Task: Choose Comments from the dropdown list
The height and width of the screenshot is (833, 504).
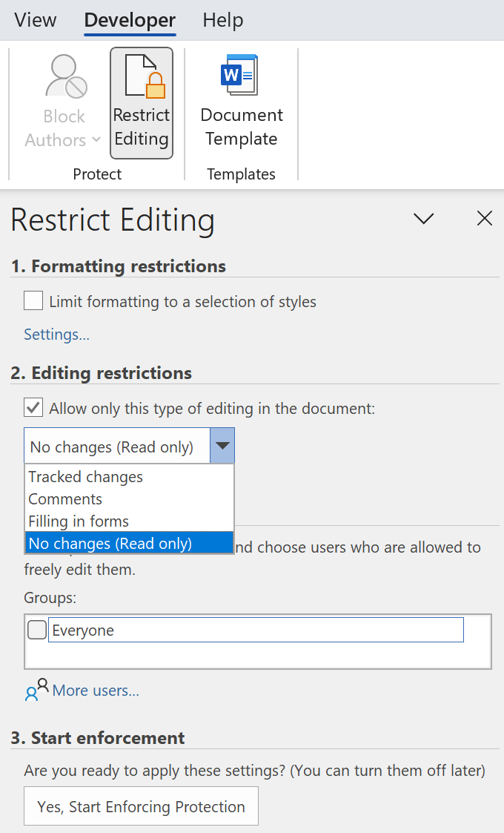Action: pyautogui.click(x=129, y=499)
